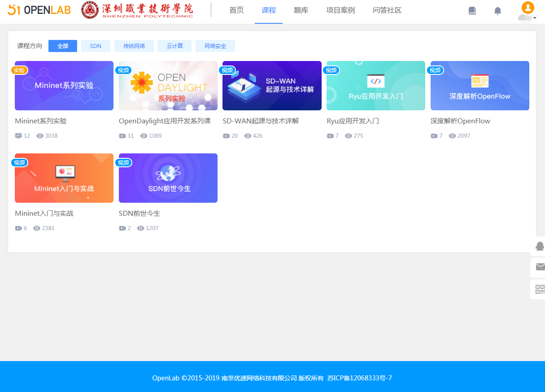The width and height of the screenshot is (545, 392).
Task: Expand the user account dropdown arrow
Action: point(535,18)
